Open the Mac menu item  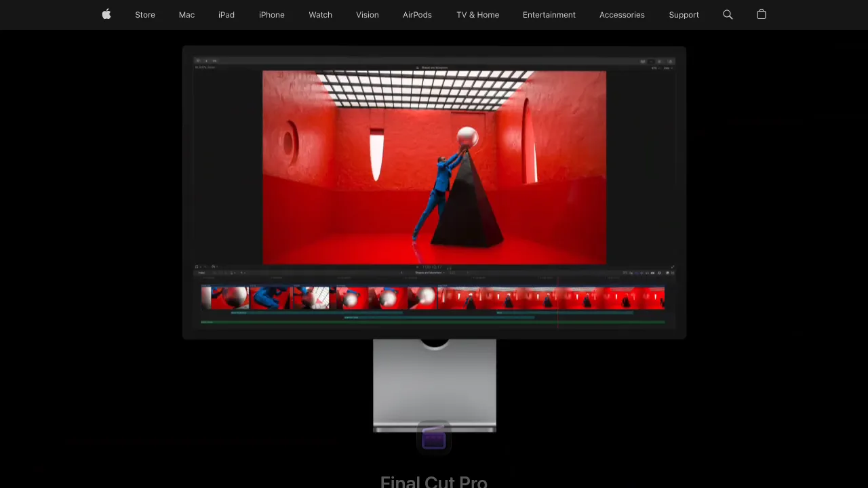(x=186, y=15)
